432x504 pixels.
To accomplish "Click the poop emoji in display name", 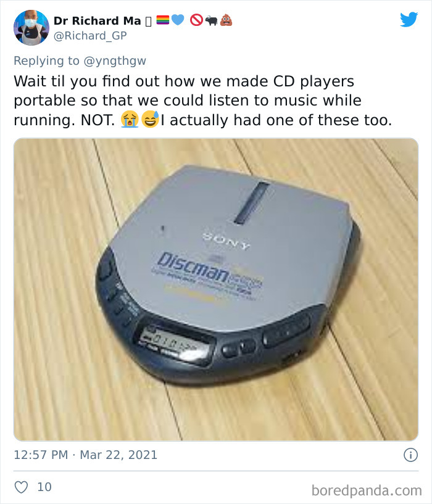I will click(226, 20).
